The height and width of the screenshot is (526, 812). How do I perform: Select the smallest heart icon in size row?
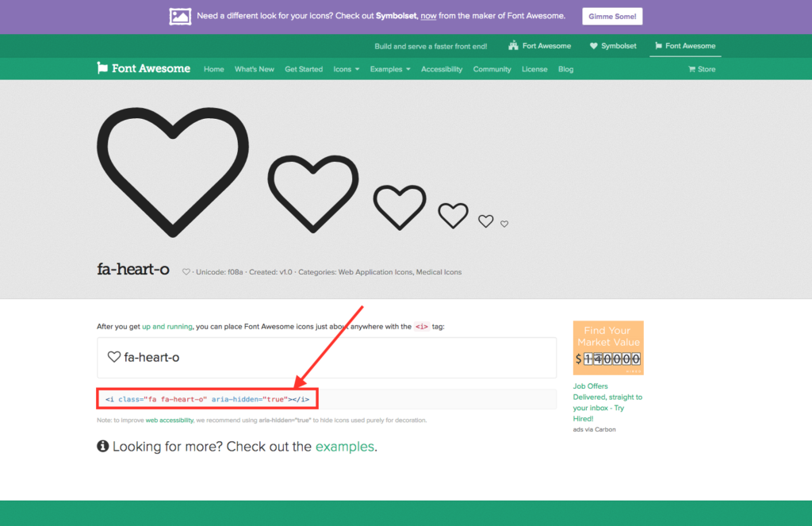(x=504, y=224)
